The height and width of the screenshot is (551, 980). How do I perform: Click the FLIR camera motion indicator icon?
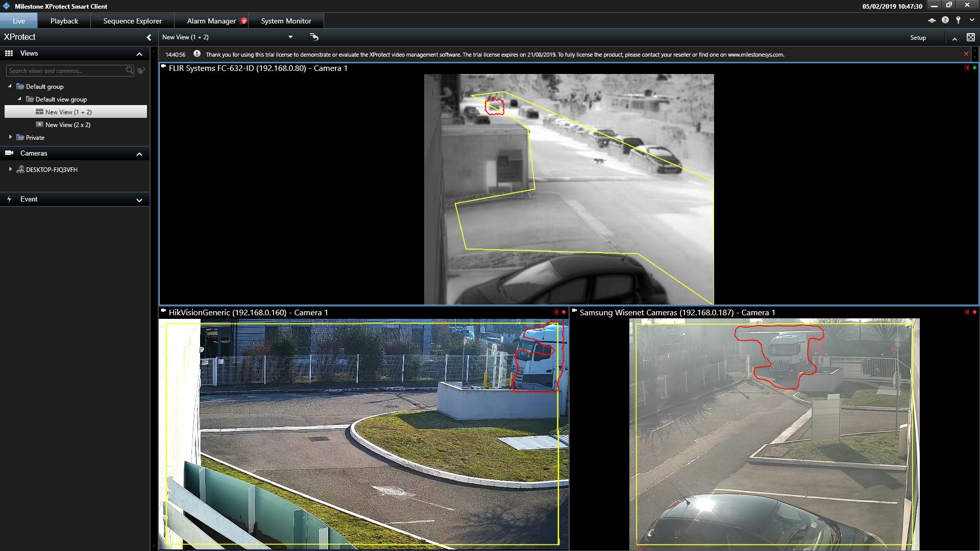pyautogui.click(x=967, y=68)
